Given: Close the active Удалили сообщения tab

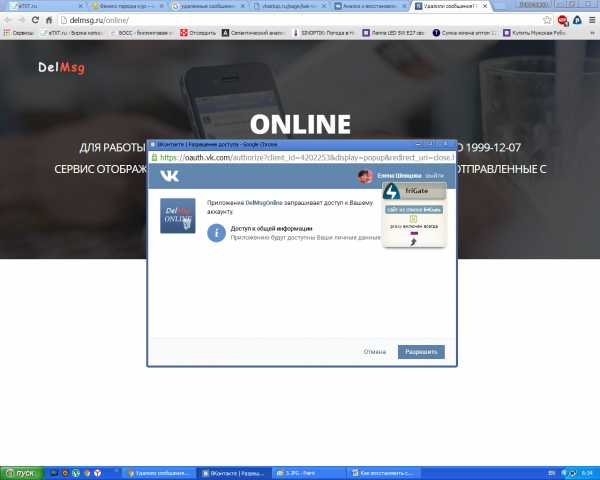Looking at the screenshot, I should pyautogui.click(x=485, y=6).
